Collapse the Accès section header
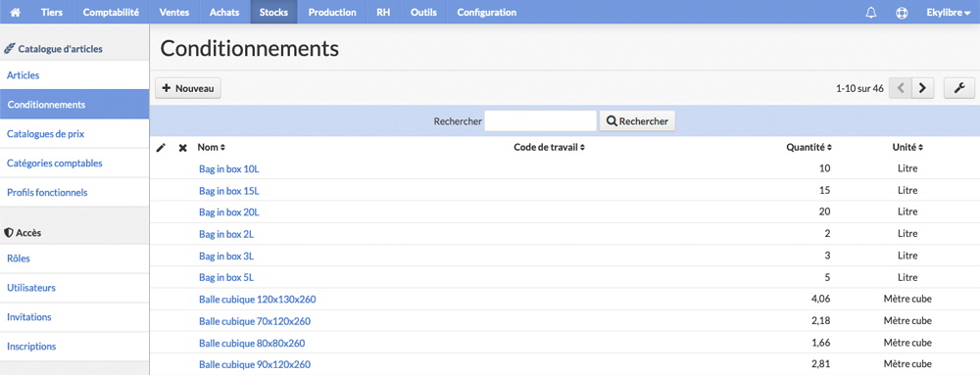 coord(24,232)
